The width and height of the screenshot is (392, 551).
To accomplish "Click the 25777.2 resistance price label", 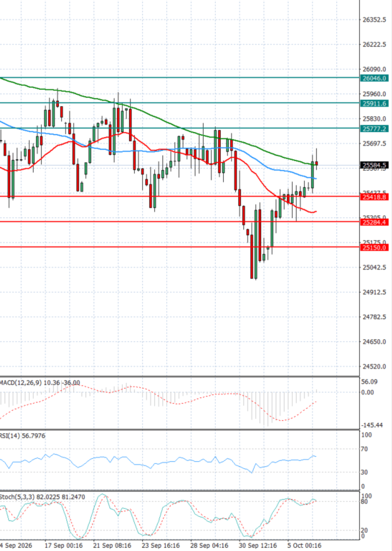I will click(374, 129).
